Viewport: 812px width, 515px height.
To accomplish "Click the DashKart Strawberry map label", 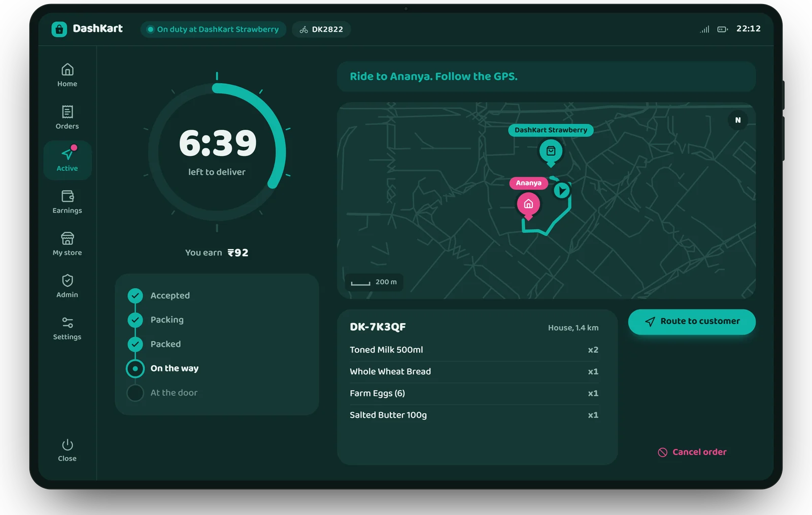I will 551,130.
